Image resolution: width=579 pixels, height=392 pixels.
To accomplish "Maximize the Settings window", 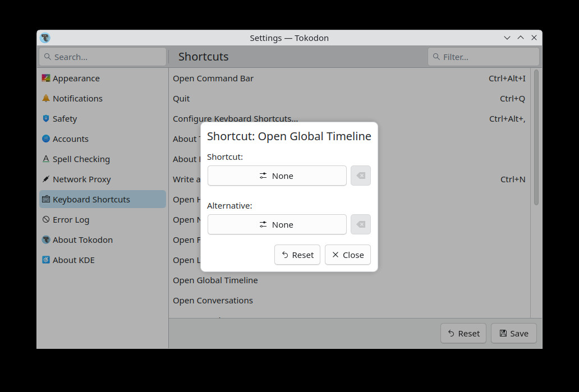I will 521,38.
